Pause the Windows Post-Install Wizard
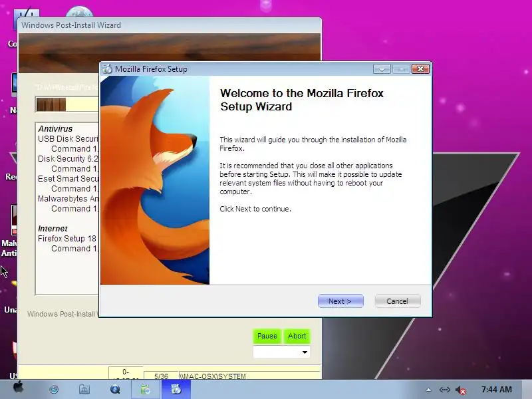The width and height of the screenshot is (532, 399). coord(267,336)
